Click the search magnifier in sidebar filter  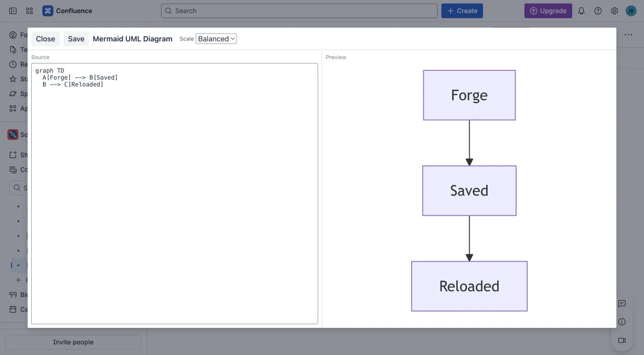coord(17,188)
